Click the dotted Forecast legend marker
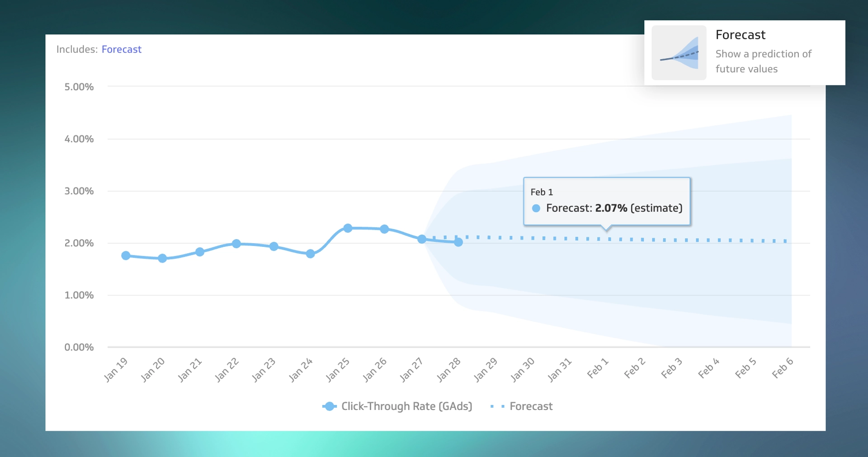The width and height of the screenshot is (868, 457). (497, 406)
